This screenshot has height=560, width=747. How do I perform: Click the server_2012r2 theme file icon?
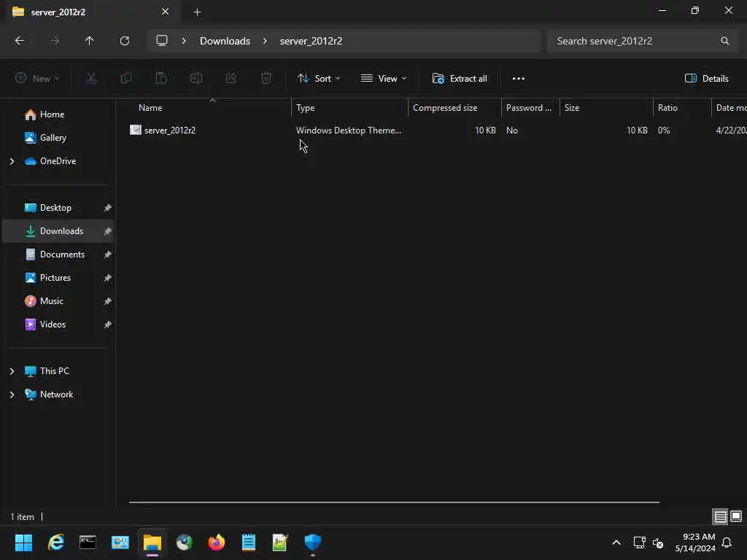click(135, 130)
